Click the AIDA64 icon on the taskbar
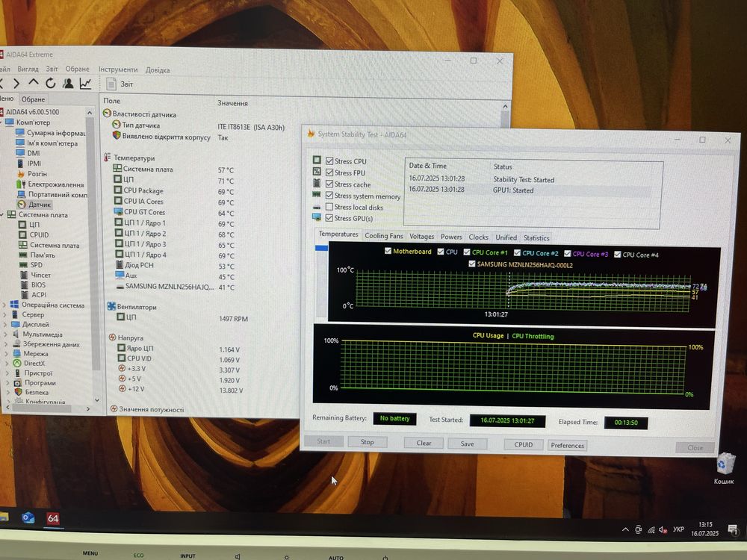747x560 pixels. [52, 518]
